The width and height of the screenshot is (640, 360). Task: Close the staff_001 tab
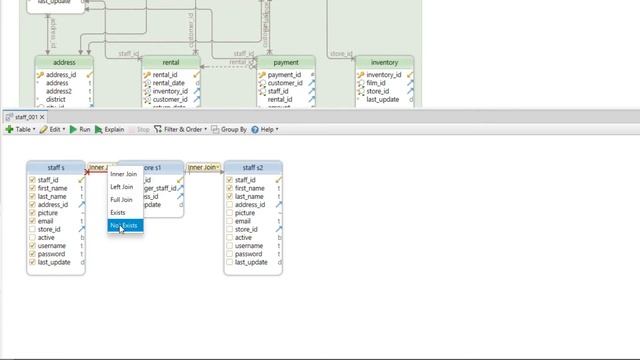coord(42,117)
